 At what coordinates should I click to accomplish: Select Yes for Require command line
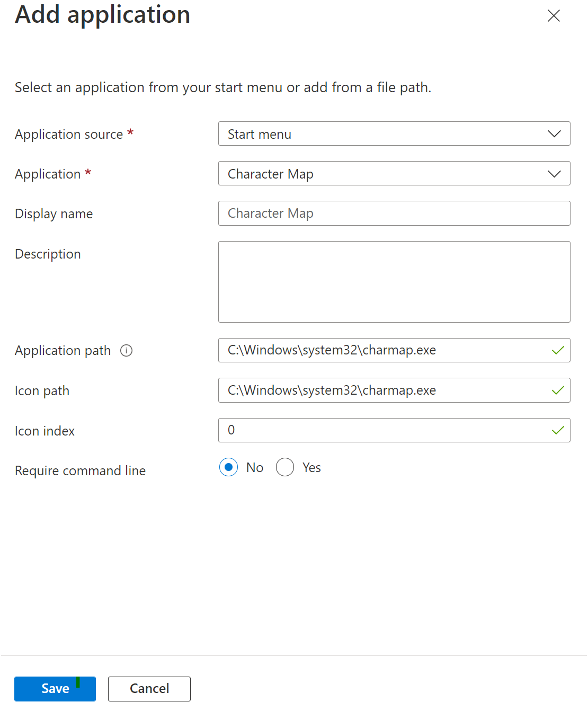click(285, 467)
